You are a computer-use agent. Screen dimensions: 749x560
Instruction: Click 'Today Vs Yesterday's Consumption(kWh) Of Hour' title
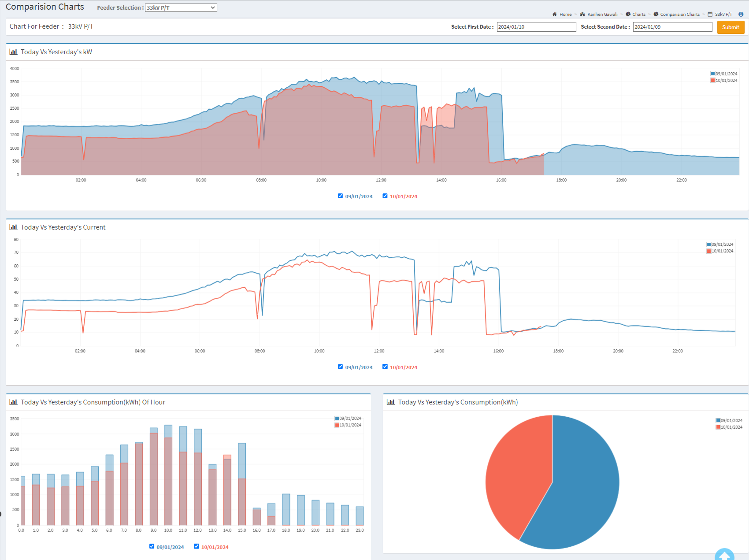click(x=93, y=402)
